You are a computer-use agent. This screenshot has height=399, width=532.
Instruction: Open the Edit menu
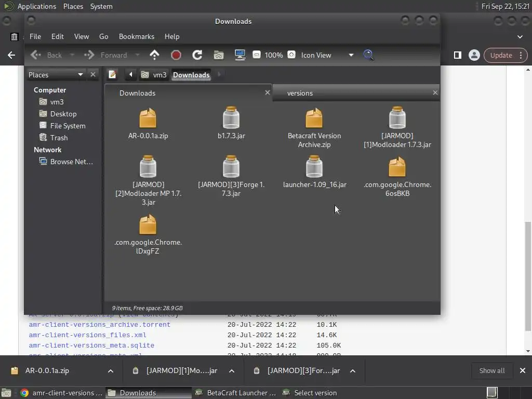point(57,36)
